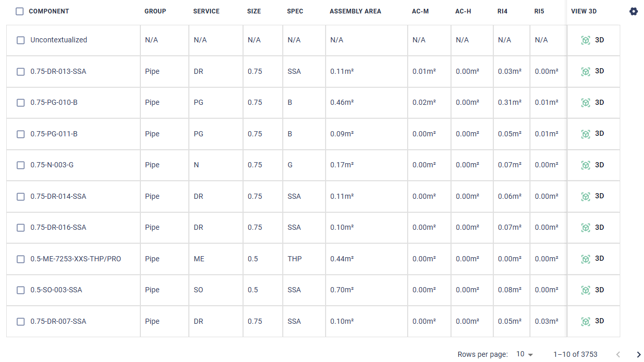Viewport: 644px width, 362px height.
Task: View 0.5-ME-7253-XXS-THP/PRO in 3D
Action: 592,259
